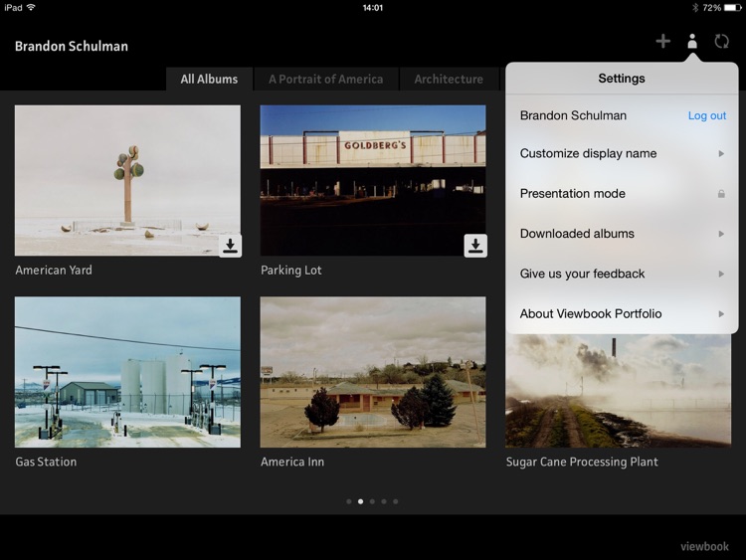Click the Brandon Schulman header title

72,46
